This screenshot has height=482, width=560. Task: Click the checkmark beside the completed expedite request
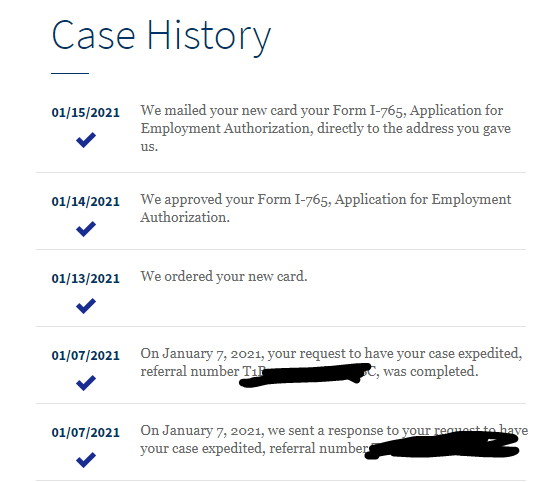coord(86,383)
